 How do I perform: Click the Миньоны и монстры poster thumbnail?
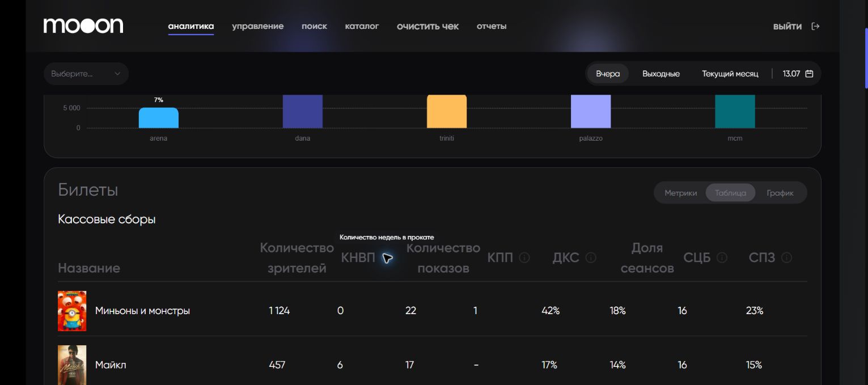tap(72, 311)
